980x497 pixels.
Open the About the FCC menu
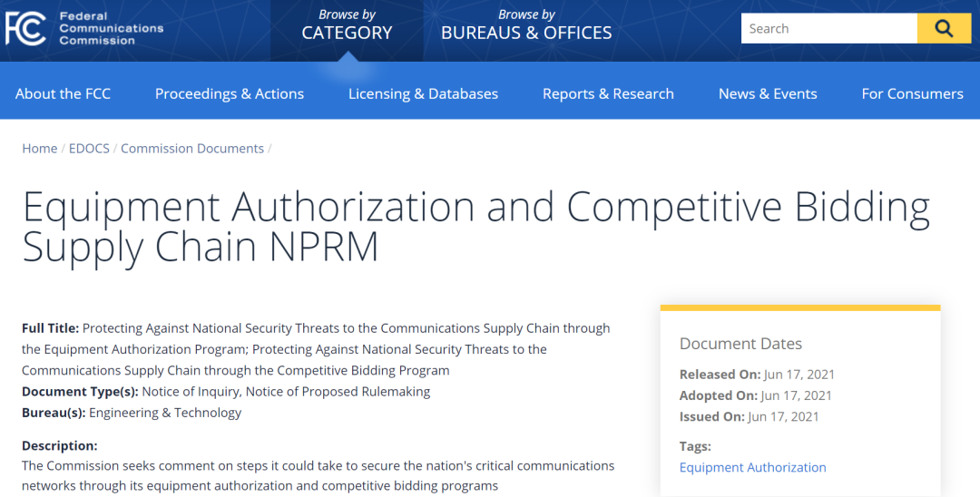click(63, 93)
